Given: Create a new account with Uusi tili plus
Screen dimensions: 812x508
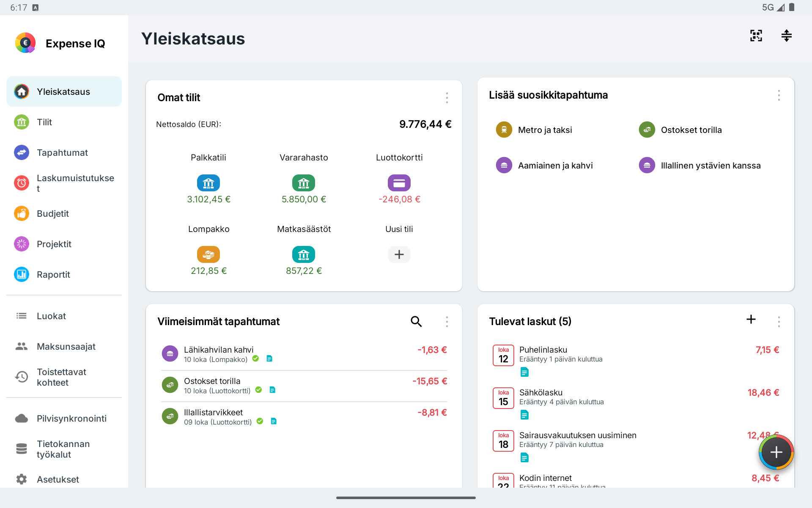Looking at the screenshot, I should [x=399, y=254].
